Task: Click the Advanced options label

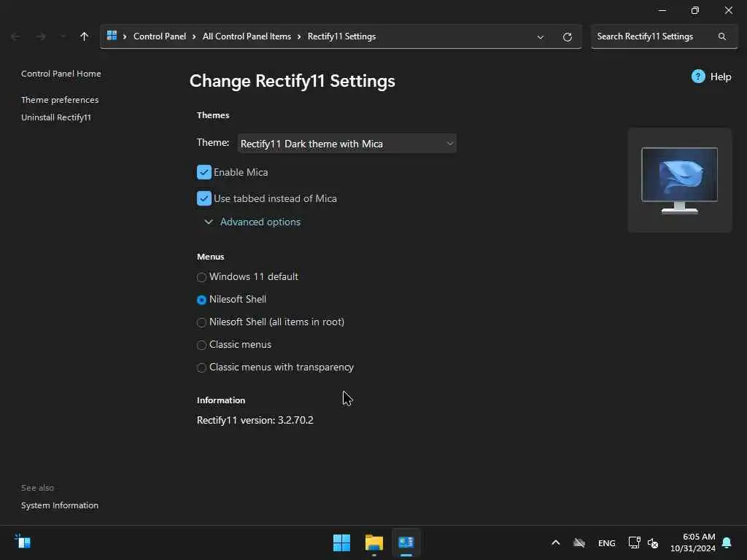Action: [260, 222]
